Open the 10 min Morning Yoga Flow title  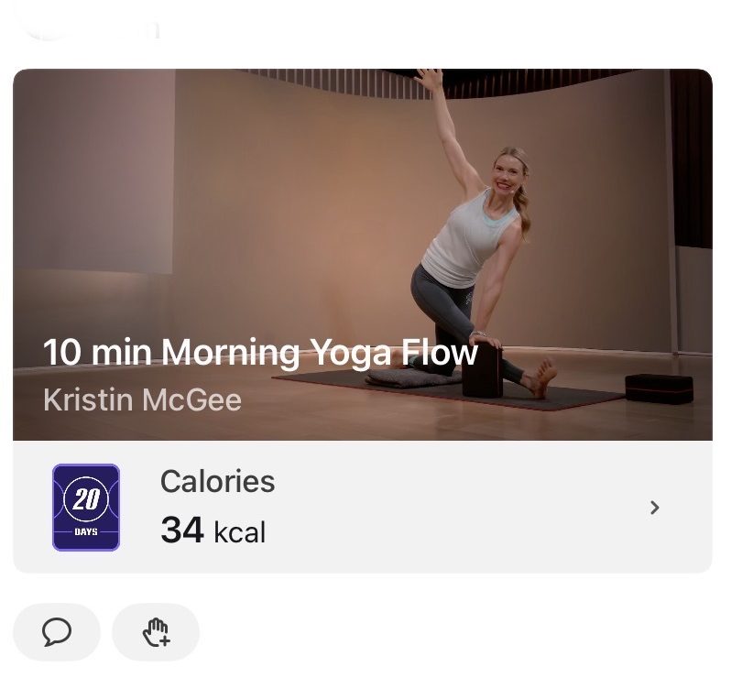click(x=260, y=353)
